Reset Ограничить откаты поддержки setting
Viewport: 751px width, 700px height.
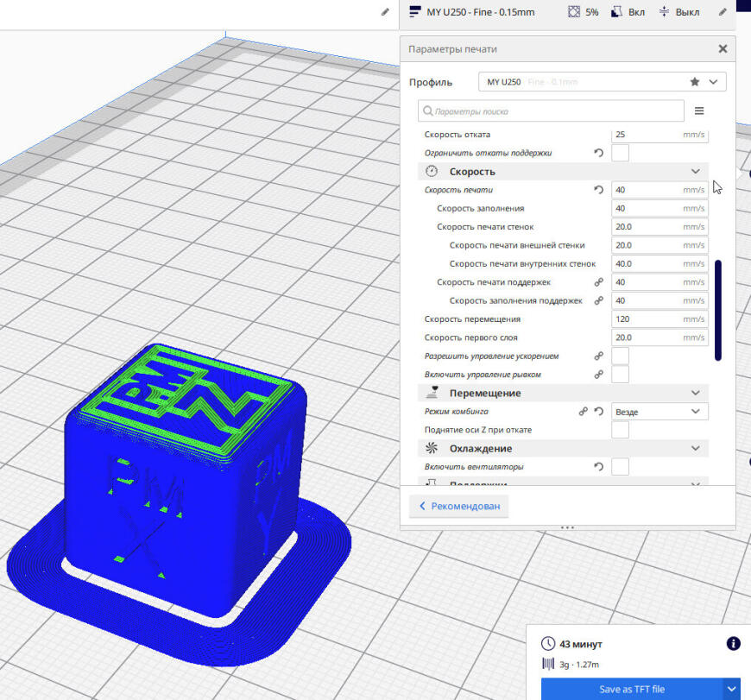click(599, 154)
